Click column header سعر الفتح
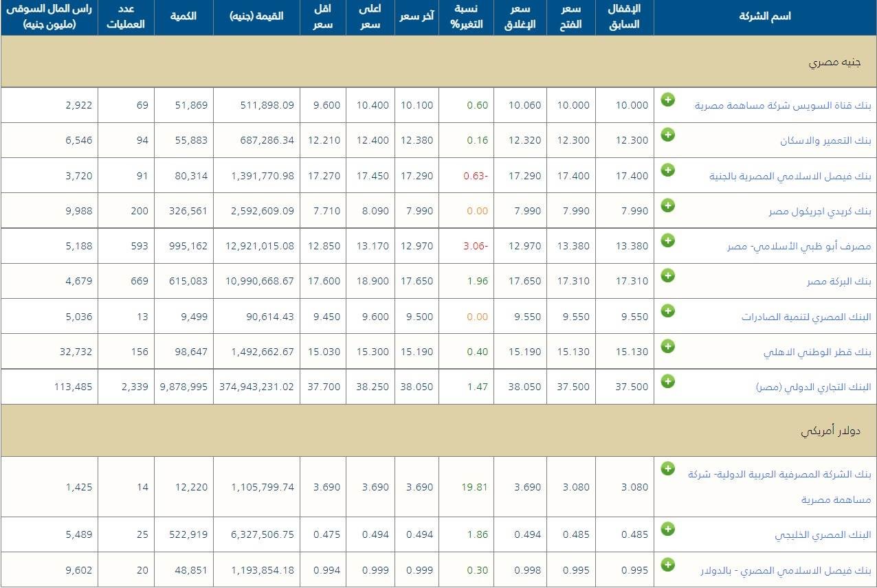 click(x=570, y=17)
